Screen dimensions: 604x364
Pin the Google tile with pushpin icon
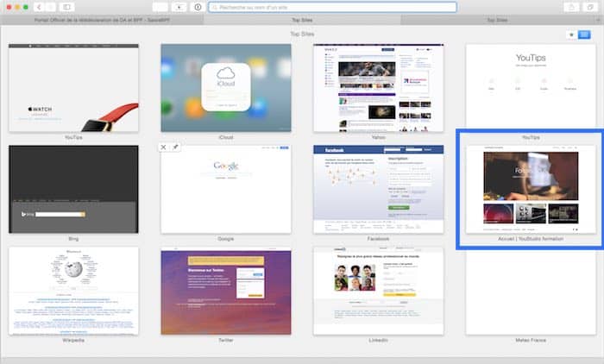click(x=175, y=147)
